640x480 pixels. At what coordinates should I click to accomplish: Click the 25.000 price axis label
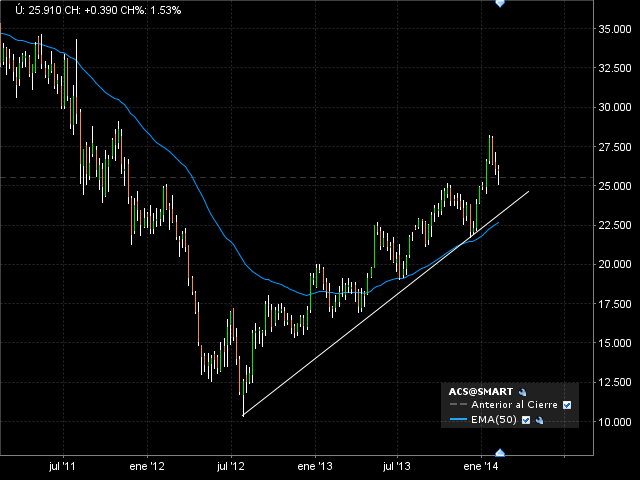[615, 186]
